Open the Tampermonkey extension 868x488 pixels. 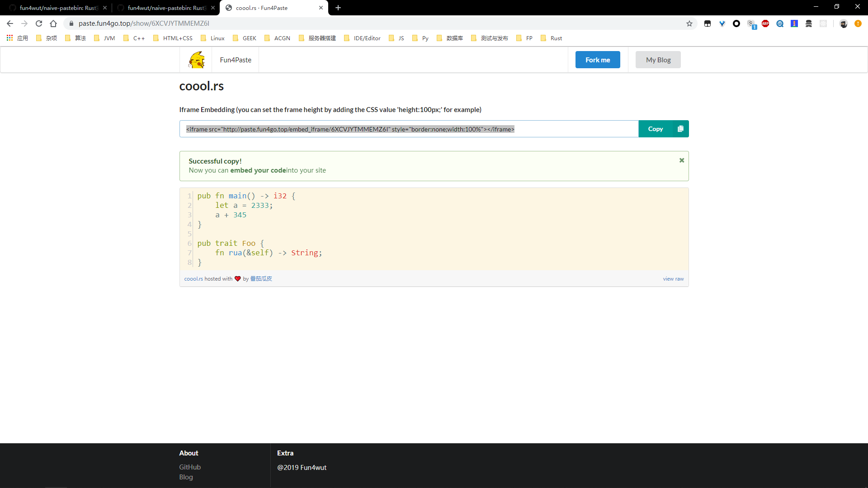click(708, 23)
